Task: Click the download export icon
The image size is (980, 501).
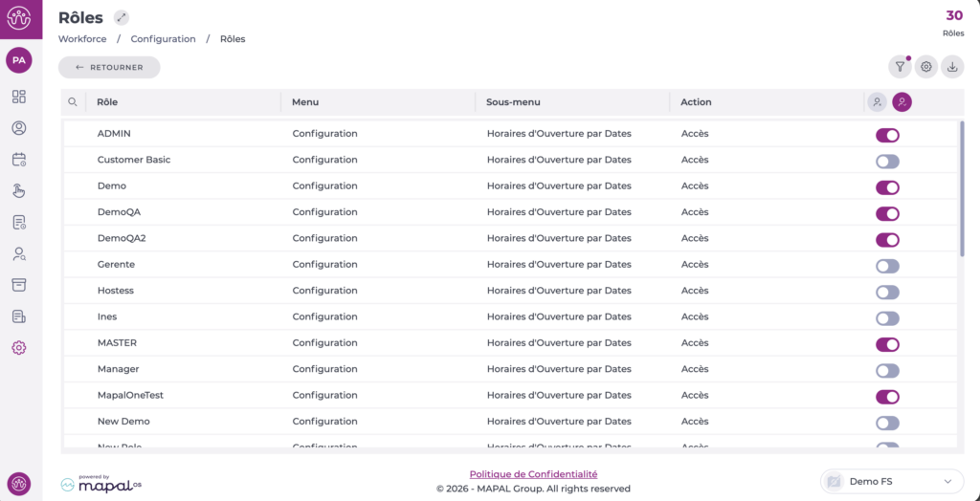Action: [952, 67]
